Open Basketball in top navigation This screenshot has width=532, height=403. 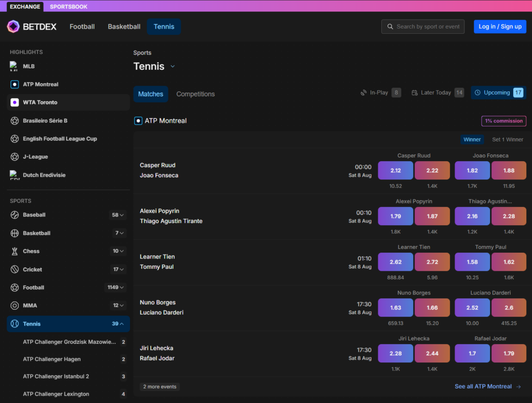pyautogui.click(x=124, y=27)
